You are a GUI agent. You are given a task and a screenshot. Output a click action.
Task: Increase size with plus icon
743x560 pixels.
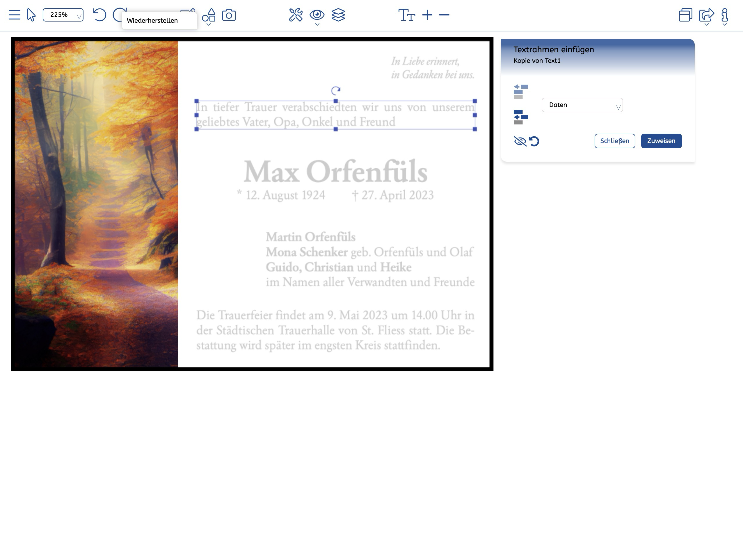click(x=427, y=15)
